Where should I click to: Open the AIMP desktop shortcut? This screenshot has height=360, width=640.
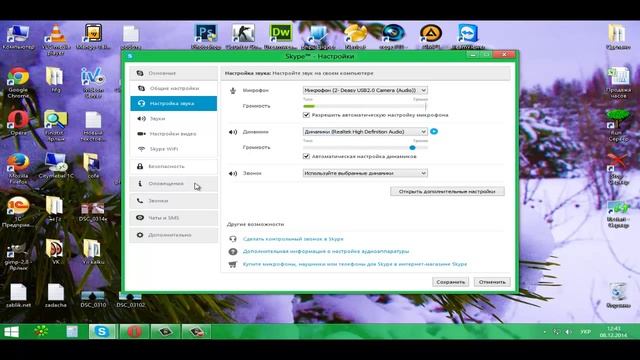431,37
